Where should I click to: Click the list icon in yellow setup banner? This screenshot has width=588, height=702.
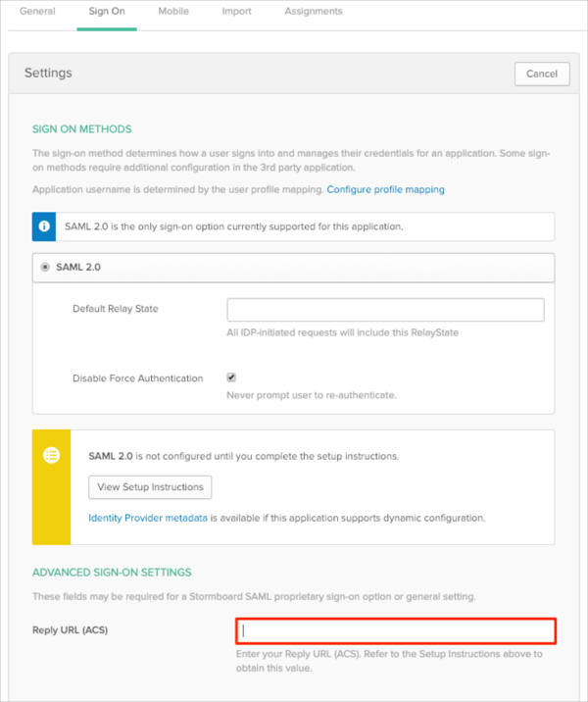(x=52, y=455)
